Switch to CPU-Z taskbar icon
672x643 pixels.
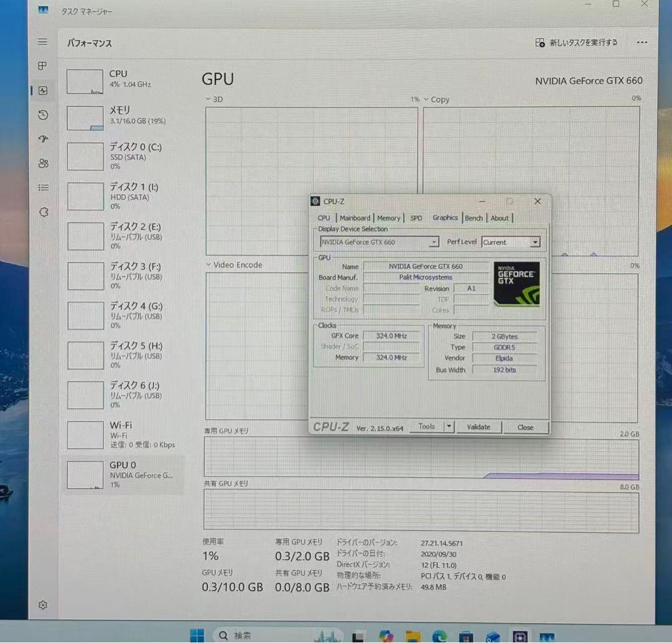click(x=520, y=637)
